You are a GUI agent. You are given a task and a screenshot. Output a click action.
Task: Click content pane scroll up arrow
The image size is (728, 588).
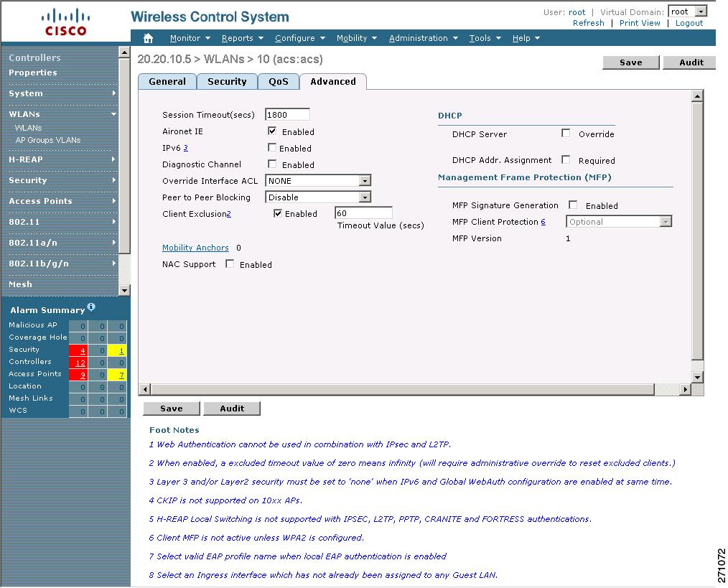(x=697, y=96)
